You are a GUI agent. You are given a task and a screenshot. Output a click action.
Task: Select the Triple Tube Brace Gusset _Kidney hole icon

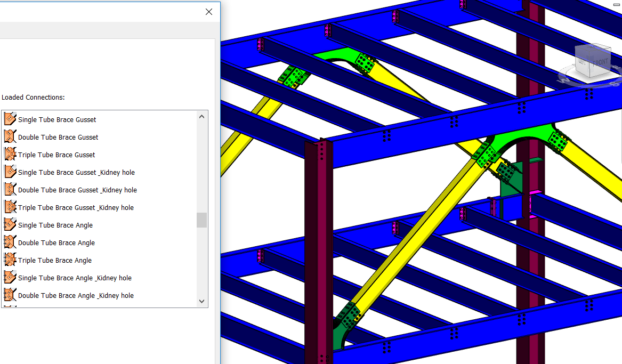(x=10, y=207)
